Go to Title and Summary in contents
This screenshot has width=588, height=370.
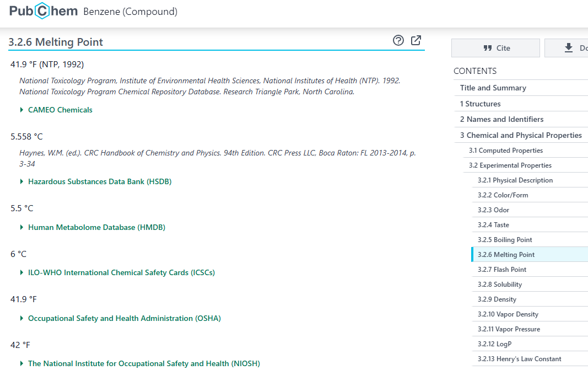coord(493,88)
